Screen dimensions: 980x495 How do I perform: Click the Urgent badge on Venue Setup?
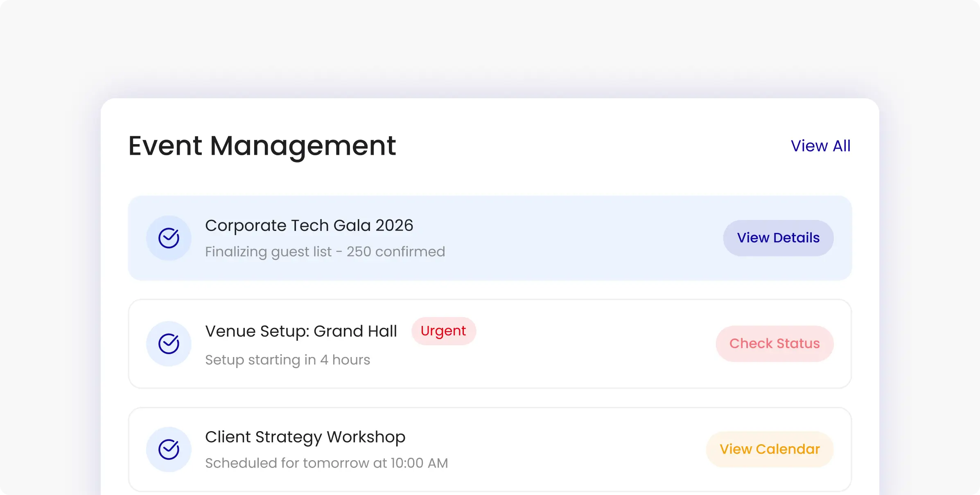click(443, 331)
